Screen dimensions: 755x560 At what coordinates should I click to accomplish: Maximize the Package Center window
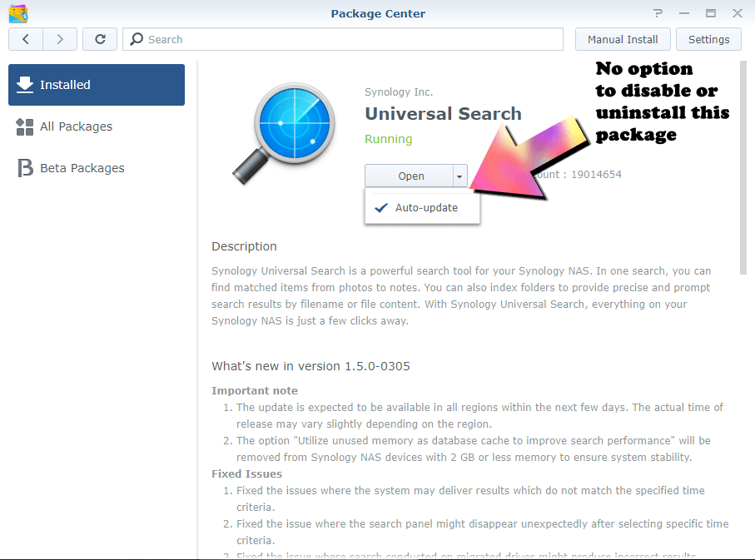(x=711, y=13)
